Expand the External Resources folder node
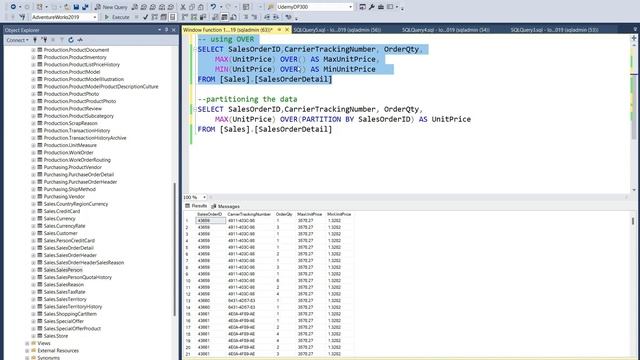This screenshot has height=360, width=640. point(27,351)
